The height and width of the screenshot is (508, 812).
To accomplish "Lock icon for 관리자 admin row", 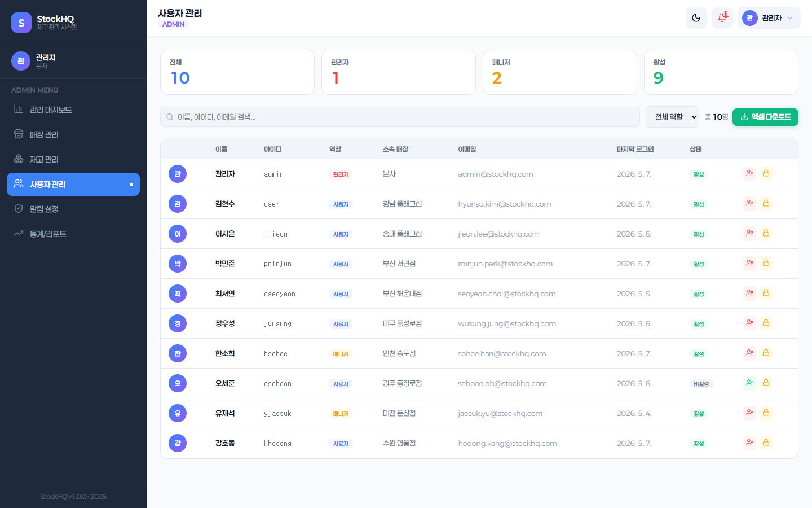I will pyautogui.click(x=766, y=173).
